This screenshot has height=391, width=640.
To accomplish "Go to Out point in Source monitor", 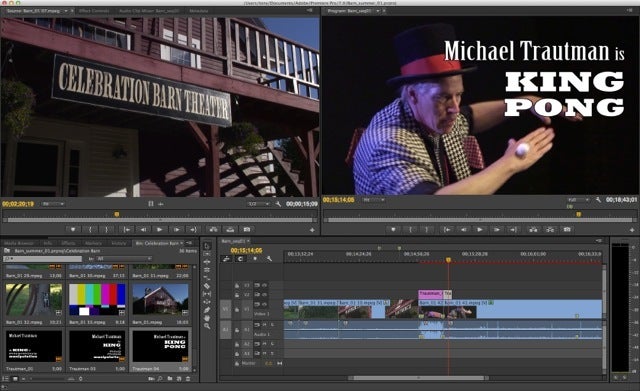I will pos(193,230).
